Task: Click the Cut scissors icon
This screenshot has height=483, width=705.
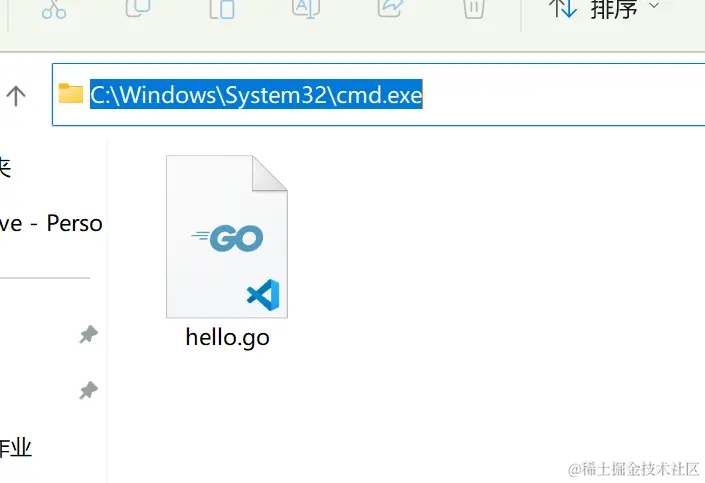Action: point(54,9)
